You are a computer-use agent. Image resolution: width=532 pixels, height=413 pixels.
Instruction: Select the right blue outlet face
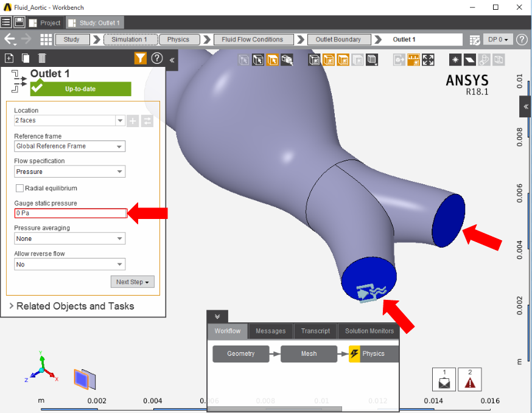(448, 220)
